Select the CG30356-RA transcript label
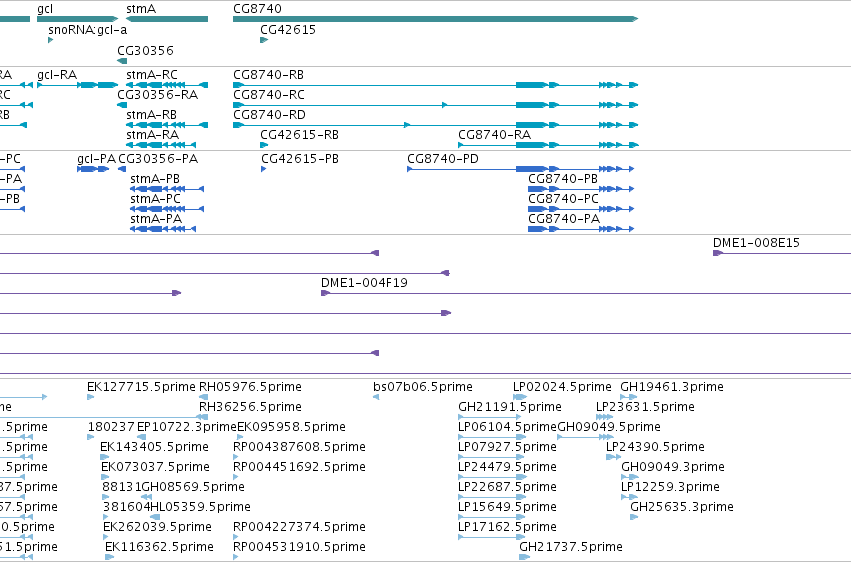The height and width of the screenshot is (562, 851). click(158, 95)
